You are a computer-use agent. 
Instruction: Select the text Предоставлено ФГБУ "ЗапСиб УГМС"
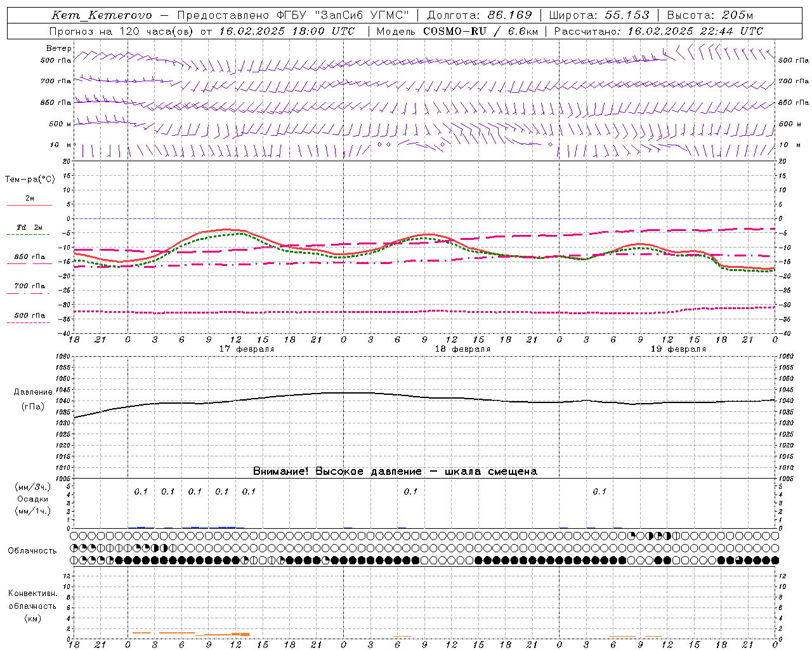pos(293,15)
